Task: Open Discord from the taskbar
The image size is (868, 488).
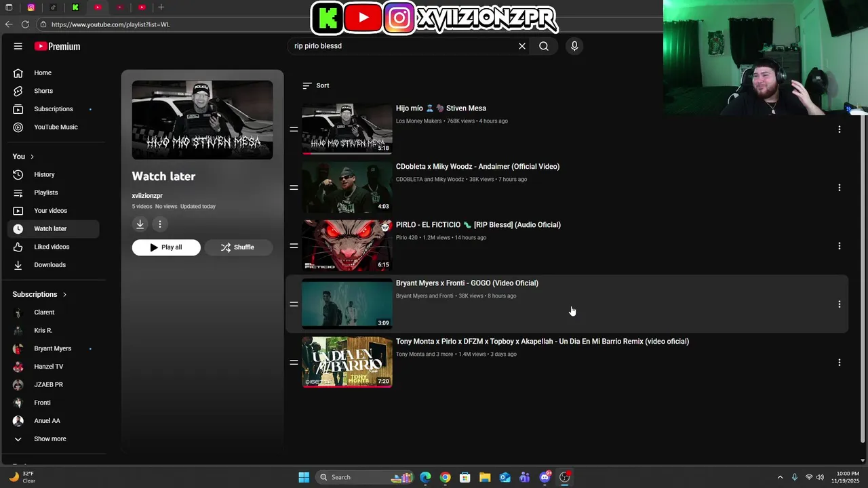Action: click(x=545, y=477)
